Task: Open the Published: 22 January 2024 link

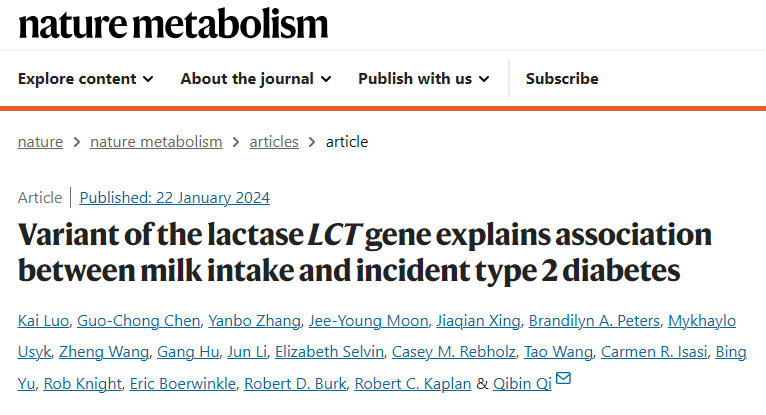Action: (174, 198)
